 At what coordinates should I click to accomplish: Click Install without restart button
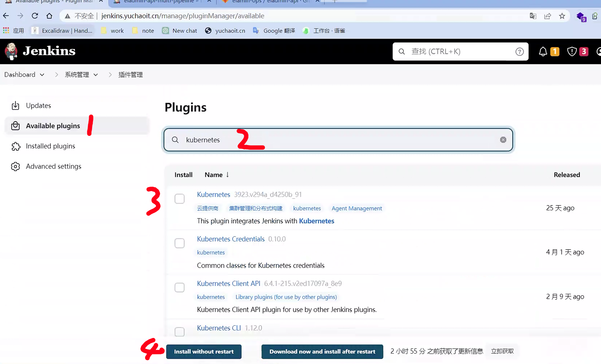click(x=203, y=351)
